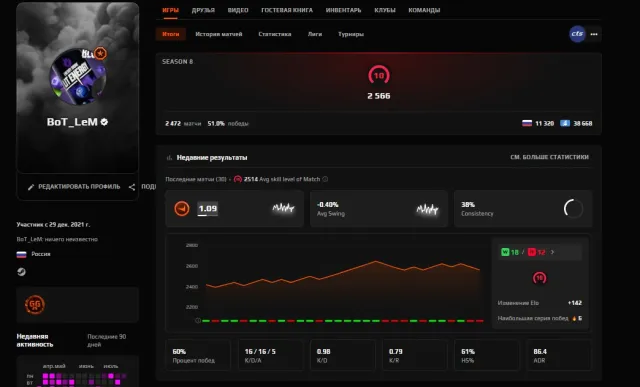This screenshot has width=640, height=387.
Task: Open the three-dot more options menu
Action: [x=594, y=34]
